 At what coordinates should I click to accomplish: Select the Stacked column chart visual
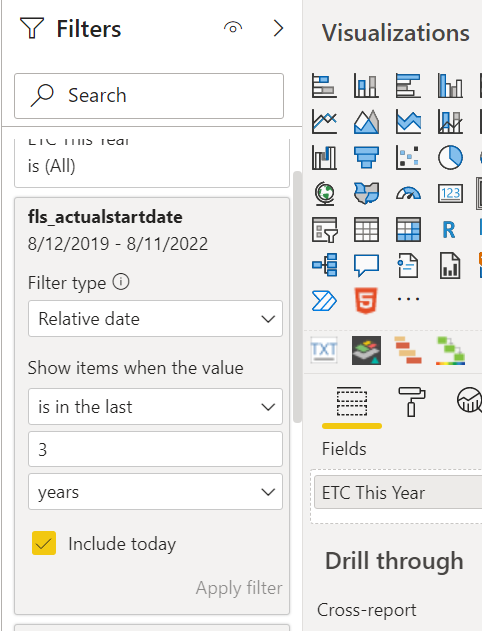tap(366, 86)
